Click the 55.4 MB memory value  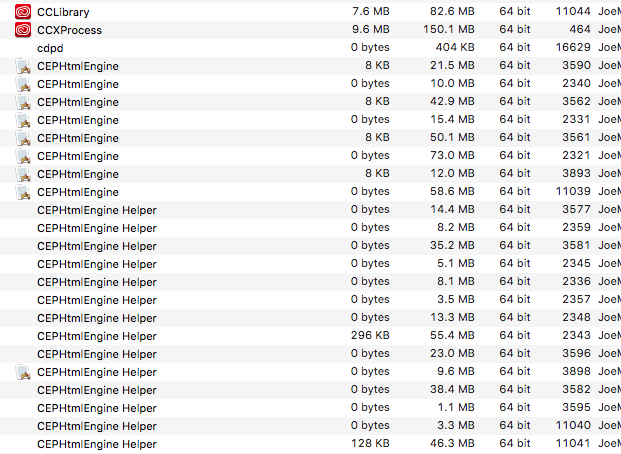click(x=452, y=336)
